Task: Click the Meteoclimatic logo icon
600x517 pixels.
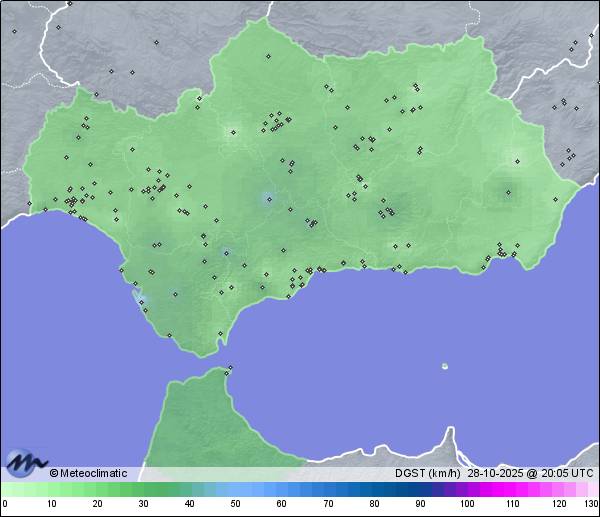Action: [25, 463]
